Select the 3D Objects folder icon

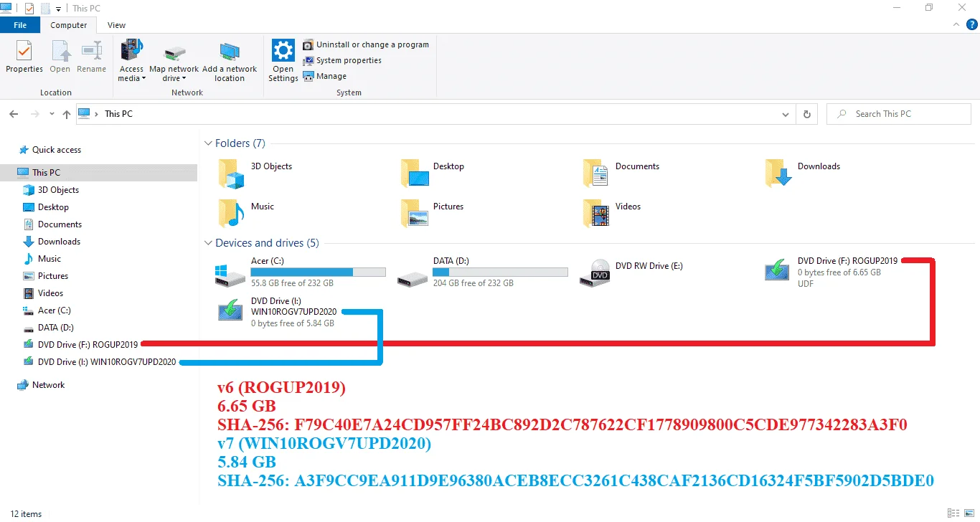(x=232, y=173)
